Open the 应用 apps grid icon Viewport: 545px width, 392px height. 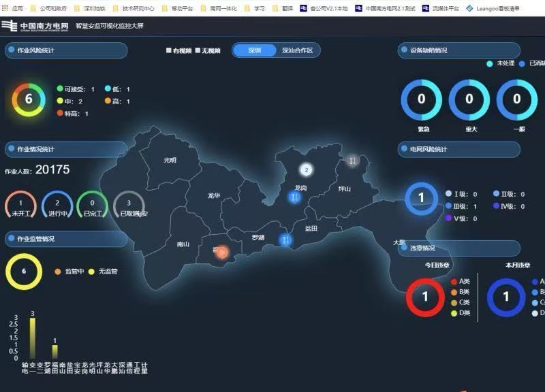click(x=5, y=7)
